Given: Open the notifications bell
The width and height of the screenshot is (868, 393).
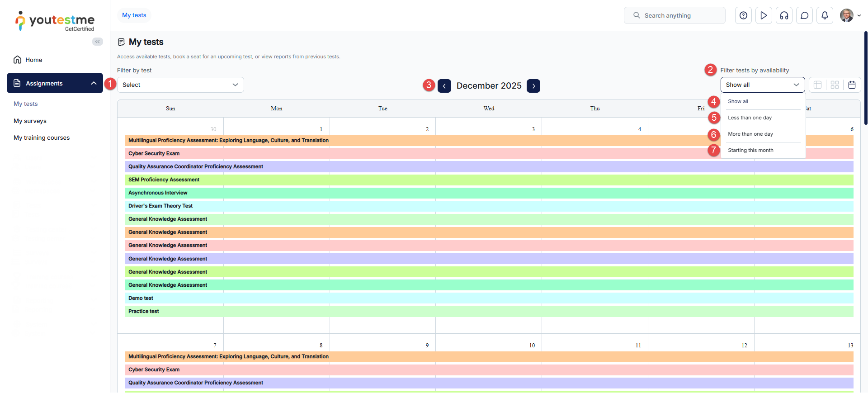Looking at the screenshot, I should tap(825, 15).
